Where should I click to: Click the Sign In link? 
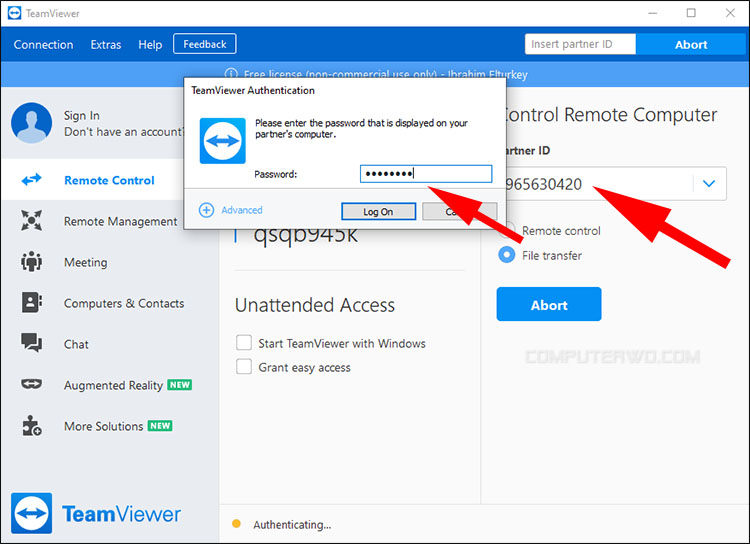pyautogui.click(x=82, y=115)
